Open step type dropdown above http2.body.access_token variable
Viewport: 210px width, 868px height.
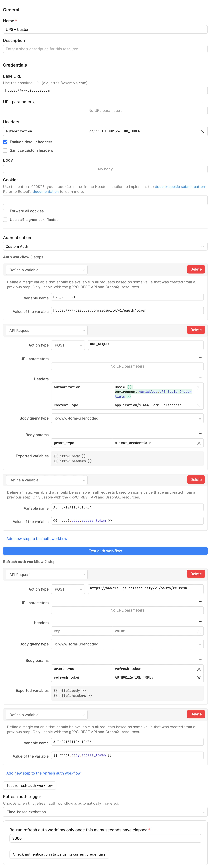pos(47,480)
